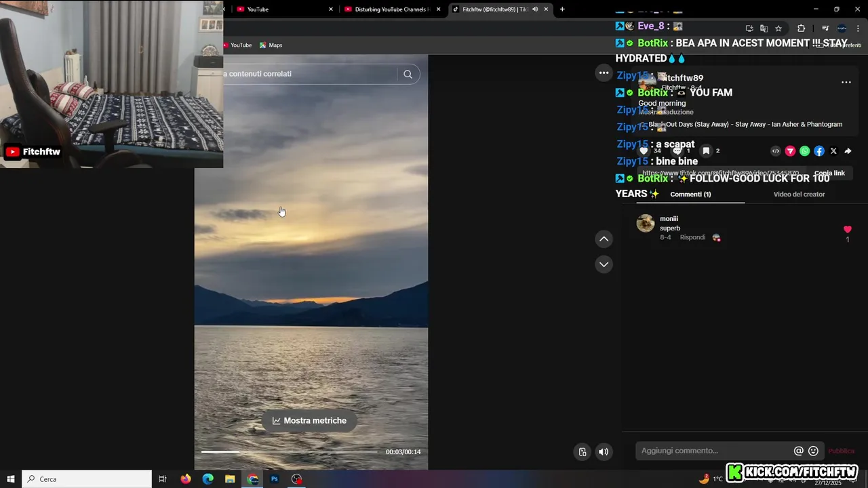Go to the next video with down arrow

604,264
